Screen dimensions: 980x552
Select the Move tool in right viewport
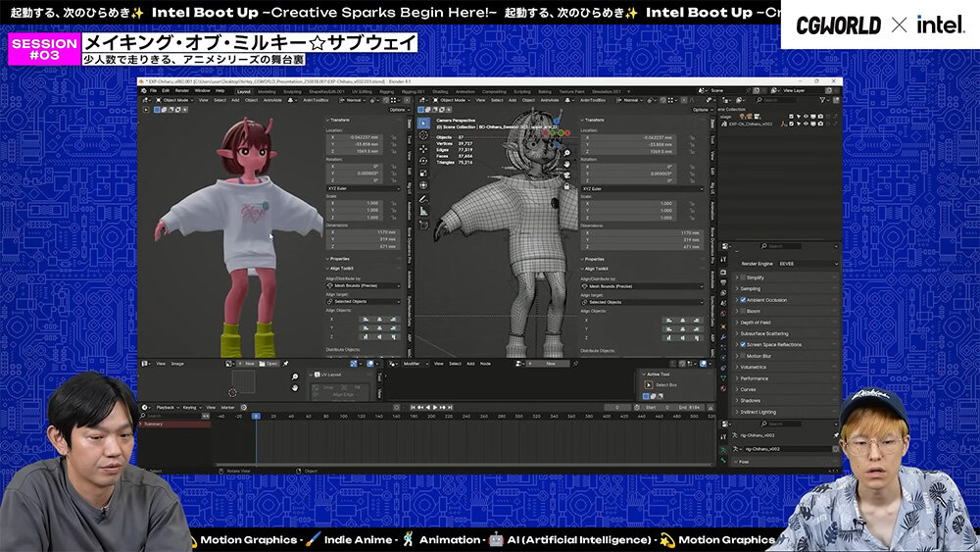(423, 149)
